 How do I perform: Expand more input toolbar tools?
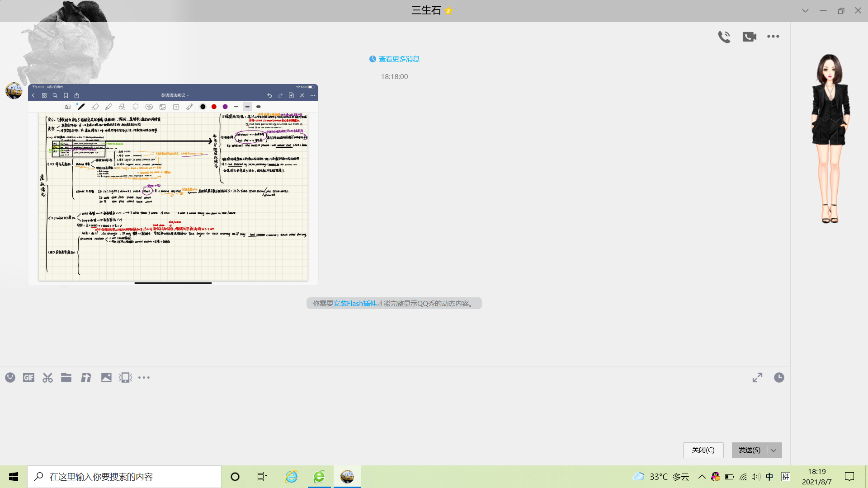point(144,377)
